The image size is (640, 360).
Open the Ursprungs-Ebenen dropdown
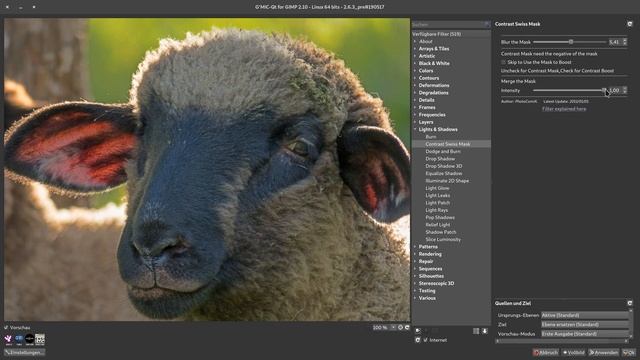tap(584, 315)
